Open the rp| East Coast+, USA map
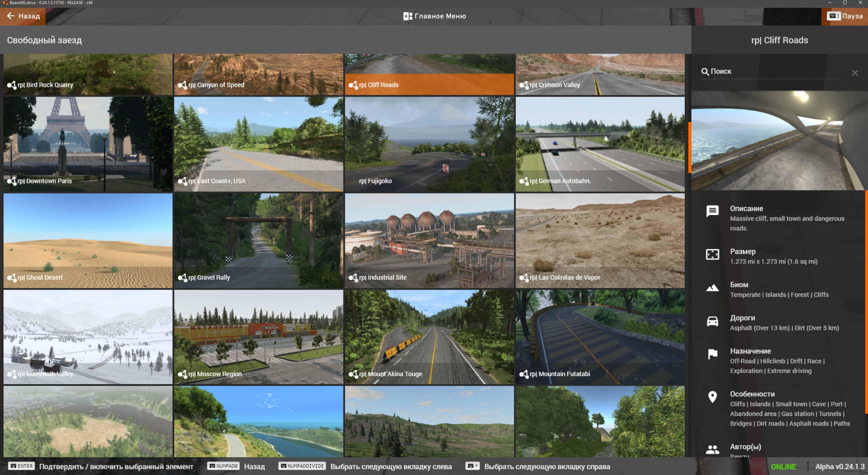 [x=259, y=144]
